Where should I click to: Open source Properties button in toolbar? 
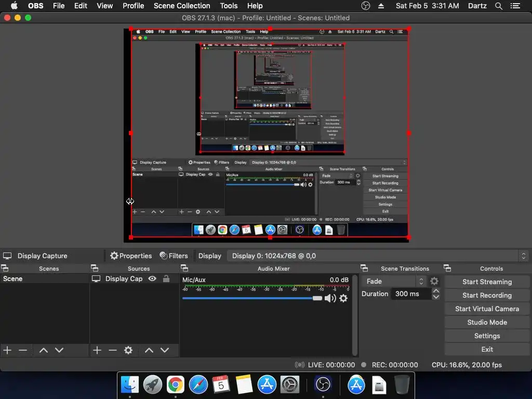point(131,256)
